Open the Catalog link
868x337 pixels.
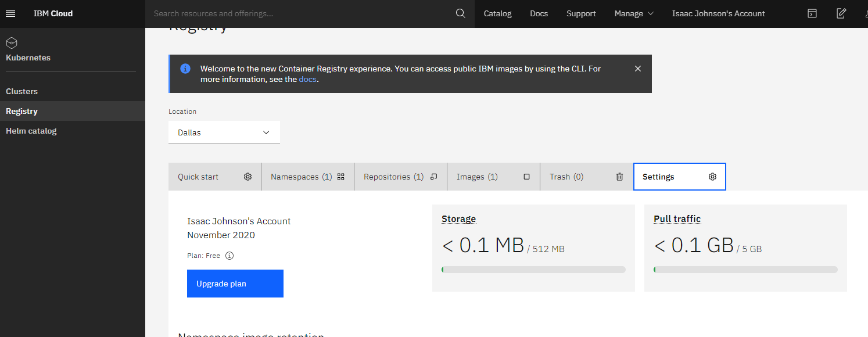[498, 13]
